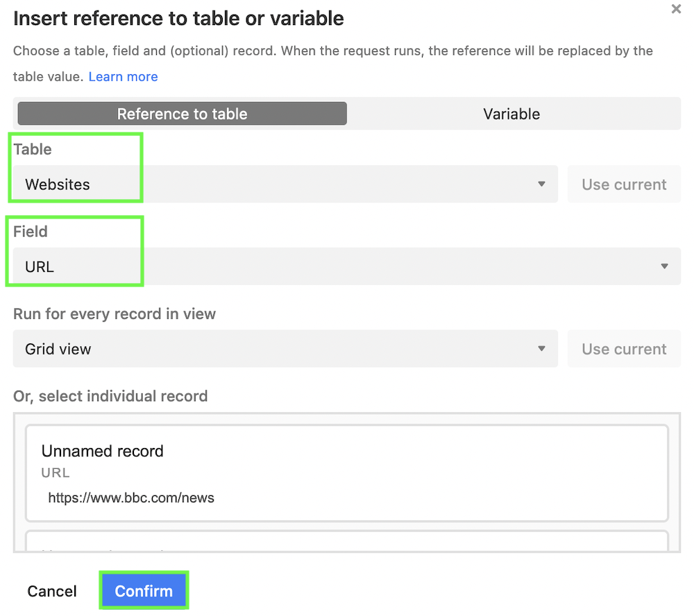Screen dimensions: 694x616
Task: Click Use current beside the Grid view dropdown
Action: (623, 349)
